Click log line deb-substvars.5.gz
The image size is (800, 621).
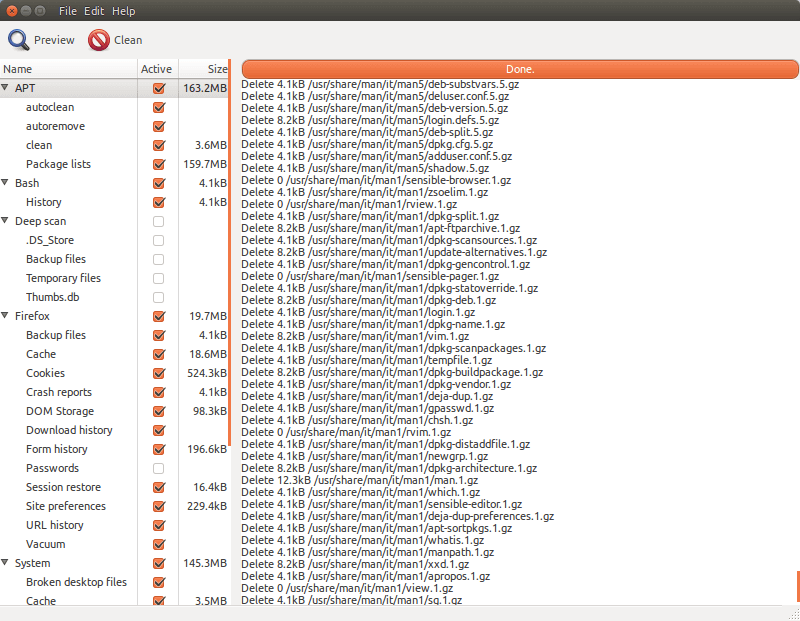(x=380, y=84)
